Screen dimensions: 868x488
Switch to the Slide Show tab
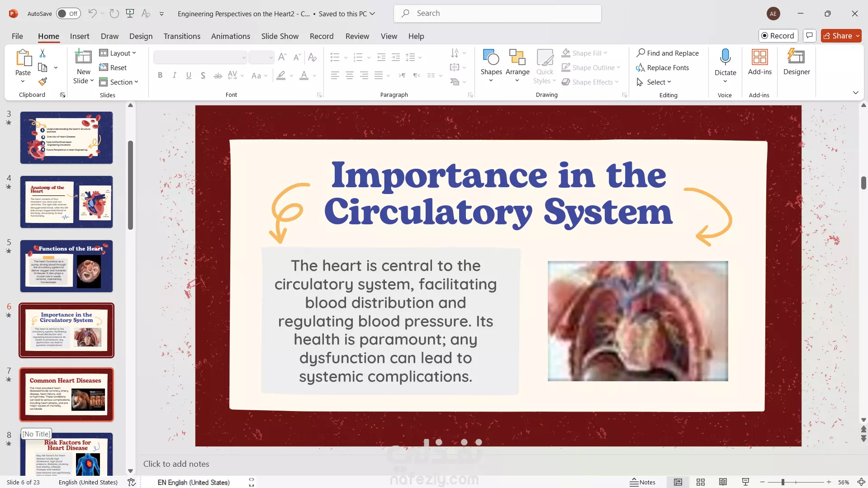280,36
